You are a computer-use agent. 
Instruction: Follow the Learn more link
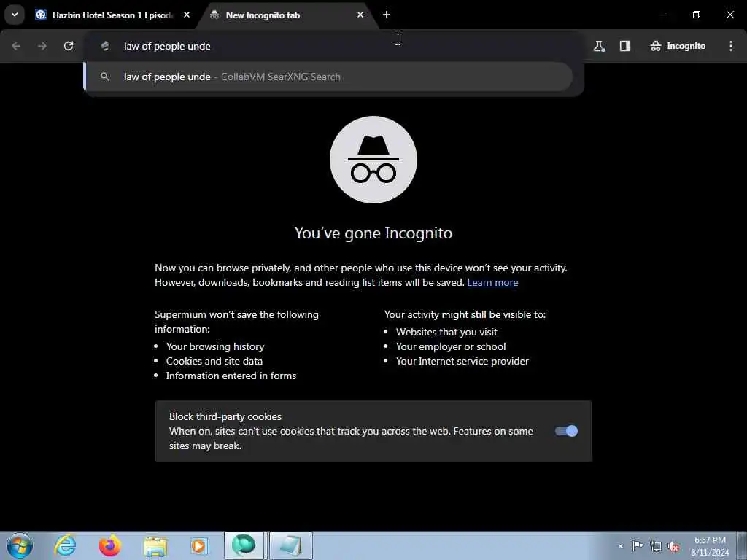point(492,282)
